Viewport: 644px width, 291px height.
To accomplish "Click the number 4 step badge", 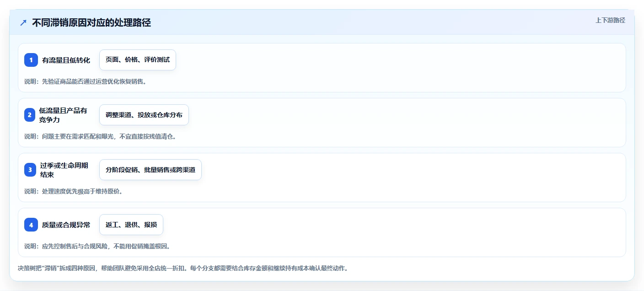I will pos(31,225).
